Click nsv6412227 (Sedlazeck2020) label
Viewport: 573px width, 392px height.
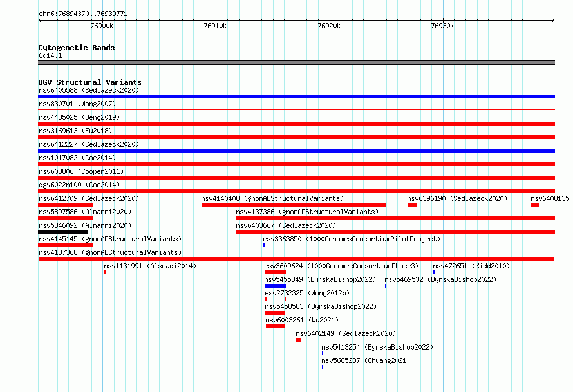pyautogui.click(x=89, y=144)
